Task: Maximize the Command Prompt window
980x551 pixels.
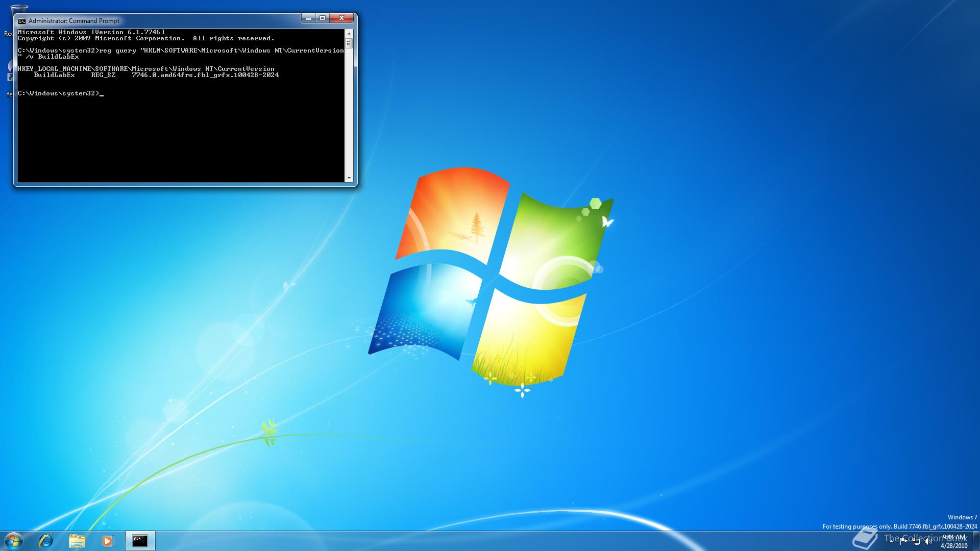Action: 323,18
